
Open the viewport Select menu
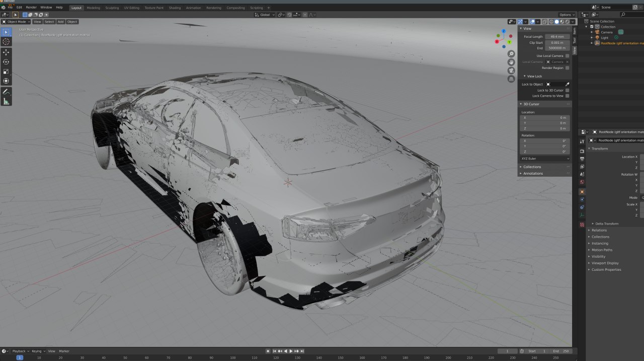pyautogui.click(x=49, y=22)
